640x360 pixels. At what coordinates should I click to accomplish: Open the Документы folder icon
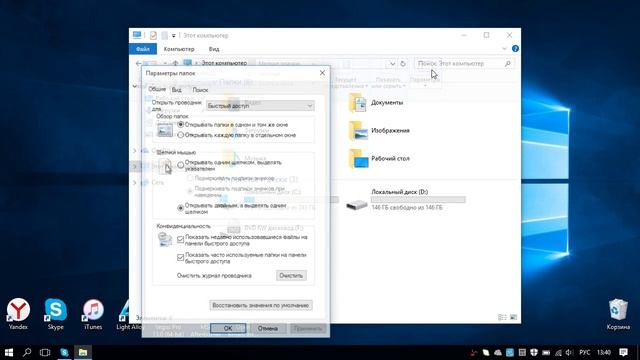358,102
